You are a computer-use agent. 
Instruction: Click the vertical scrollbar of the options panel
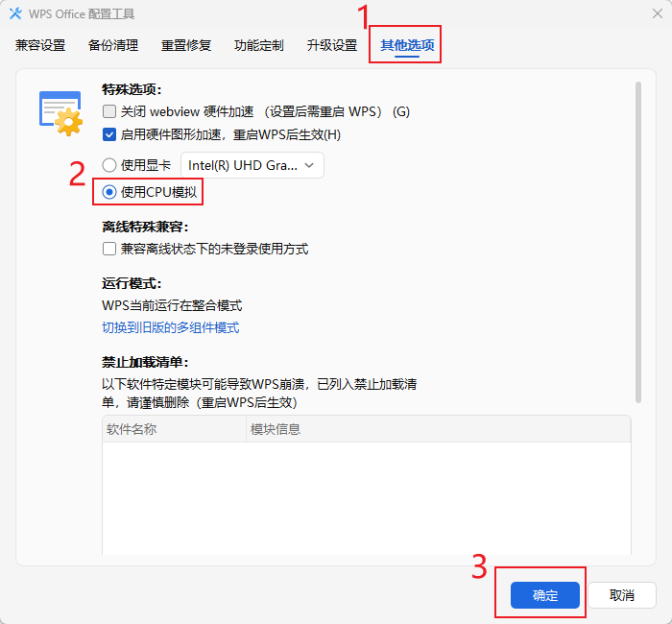coord(637,240)
